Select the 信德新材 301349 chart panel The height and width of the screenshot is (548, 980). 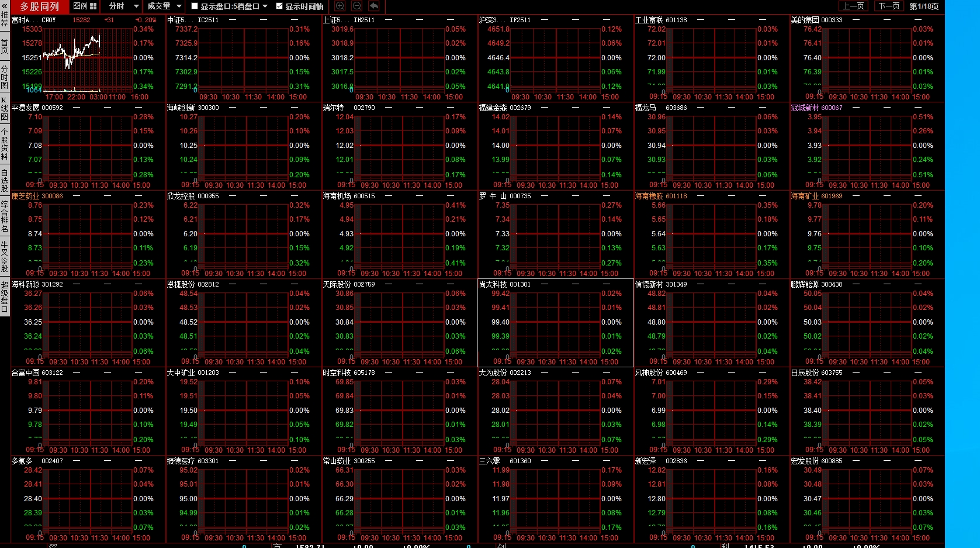[712, 323]
